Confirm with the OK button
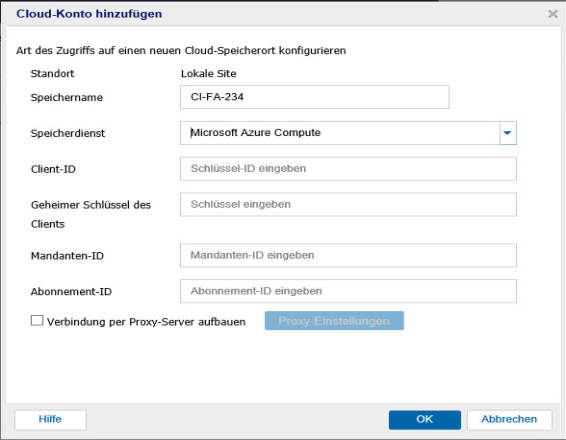The image size is (566, 440). pos(424,419)
